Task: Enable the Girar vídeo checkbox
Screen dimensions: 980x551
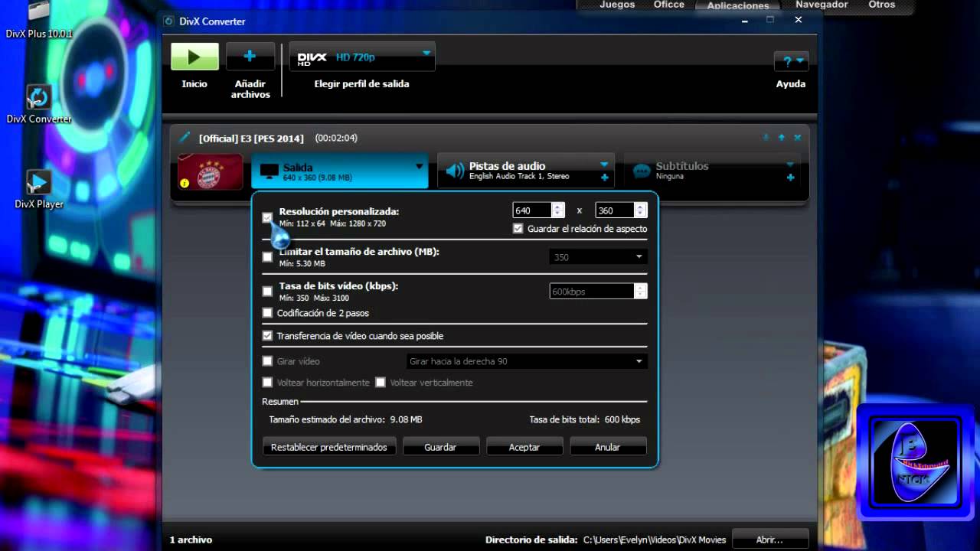Action: 267,361
